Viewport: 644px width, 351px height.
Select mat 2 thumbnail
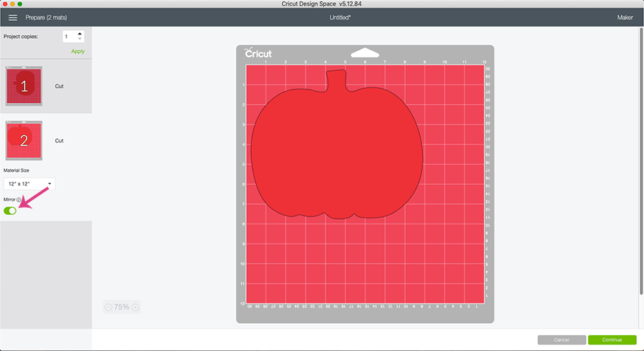pos(24,140)
